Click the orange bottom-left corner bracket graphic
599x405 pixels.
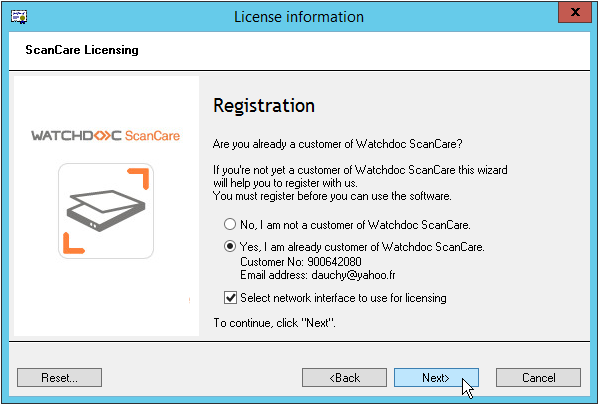pyautogui.click(x=73, y=243)
